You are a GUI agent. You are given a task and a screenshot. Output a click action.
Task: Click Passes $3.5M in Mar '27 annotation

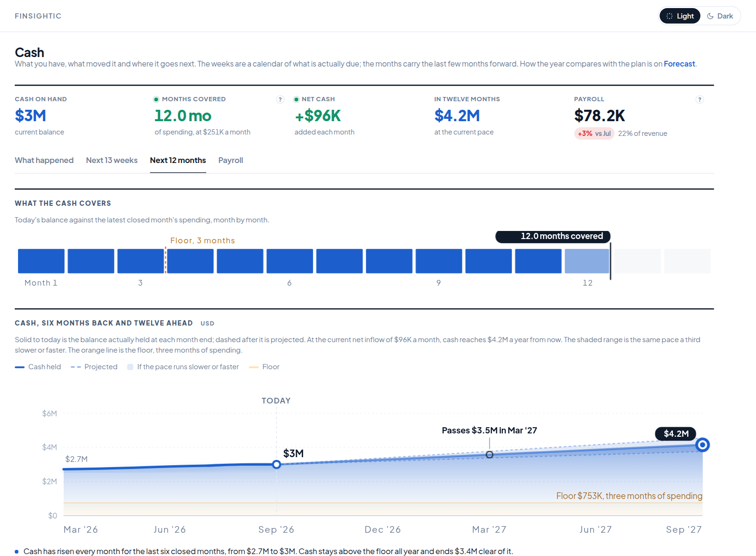click(x=489, y=431)
